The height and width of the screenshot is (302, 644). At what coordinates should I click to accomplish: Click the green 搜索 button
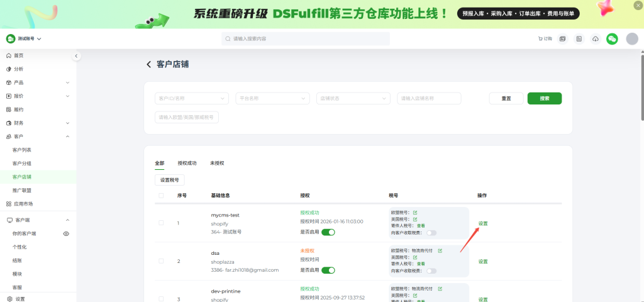pyautogui.click(x=544, y=98)
